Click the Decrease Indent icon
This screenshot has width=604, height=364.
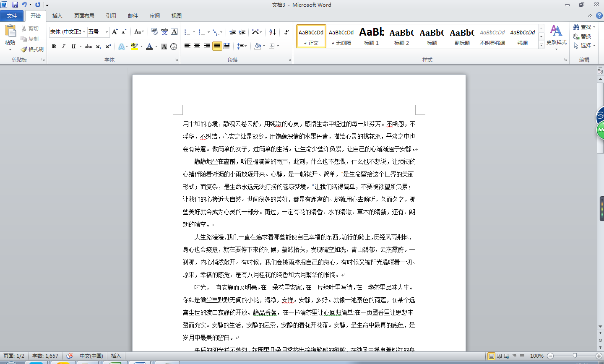[x=233, y=32]
